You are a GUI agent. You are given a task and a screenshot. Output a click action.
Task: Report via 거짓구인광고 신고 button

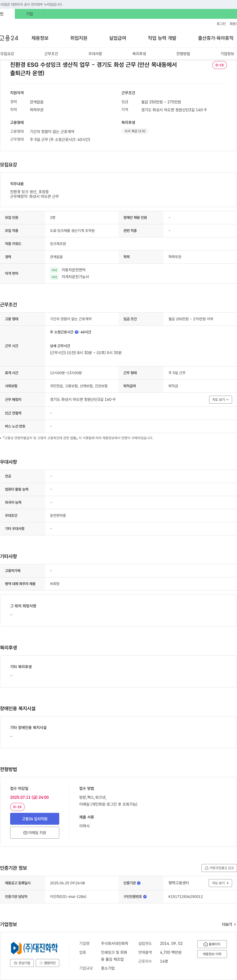pyautogui.click(x=219, y=868)
